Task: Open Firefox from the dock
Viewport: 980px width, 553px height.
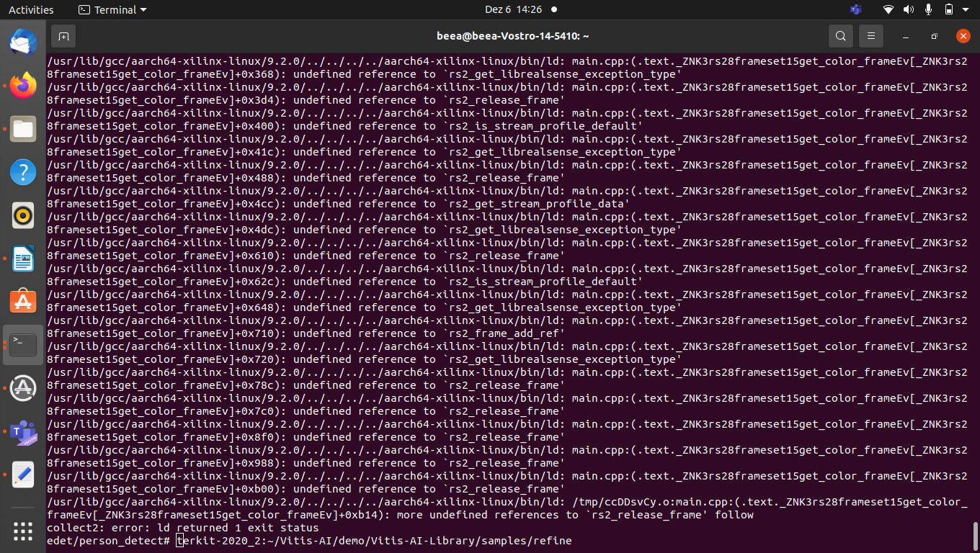Action: pyautogui.click(x=22, y=86)
